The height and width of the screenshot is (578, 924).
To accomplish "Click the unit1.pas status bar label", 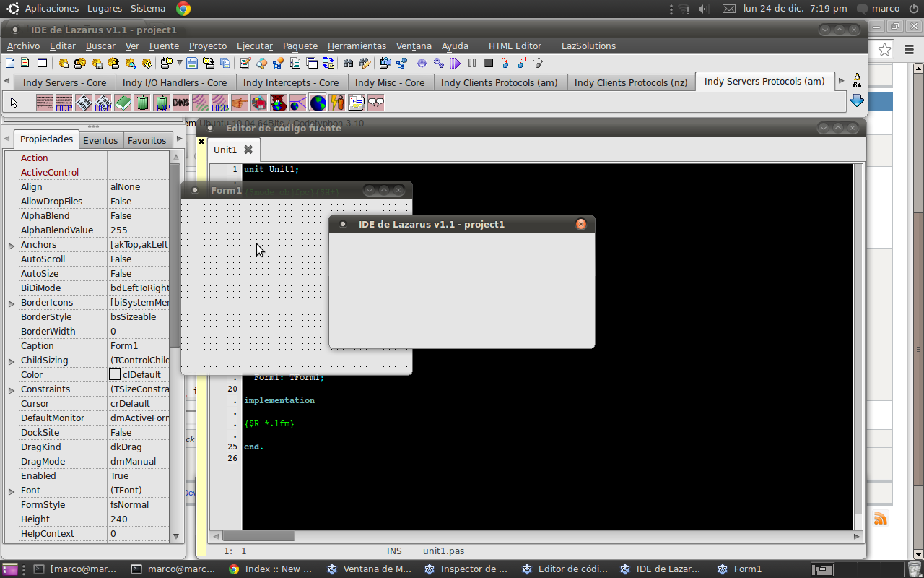I will pos(444,551).
